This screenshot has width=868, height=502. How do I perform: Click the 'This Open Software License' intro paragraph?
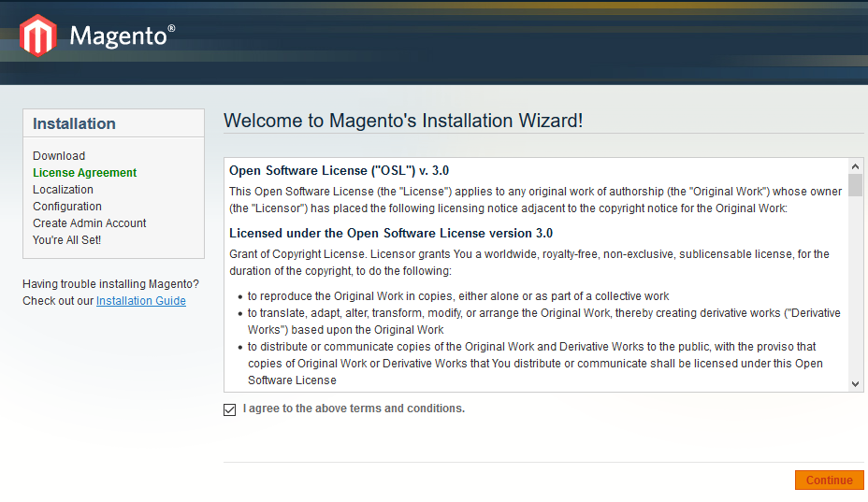(x=535, y=200)
